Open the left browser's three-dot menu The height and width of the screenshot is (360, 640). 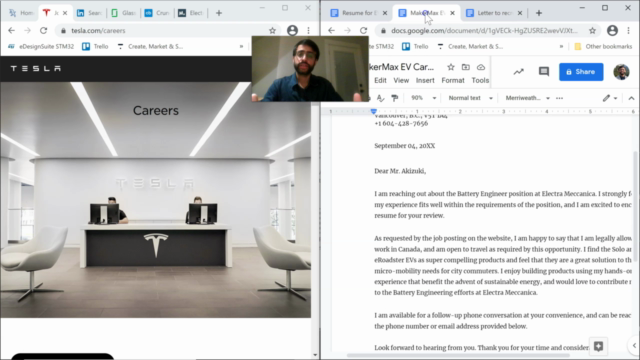[x=309, y=31]
